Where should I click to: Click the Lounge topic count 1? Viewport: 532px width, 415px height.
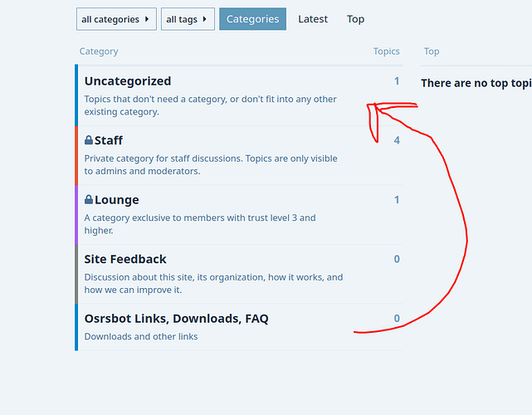click(x=397, y=199)
